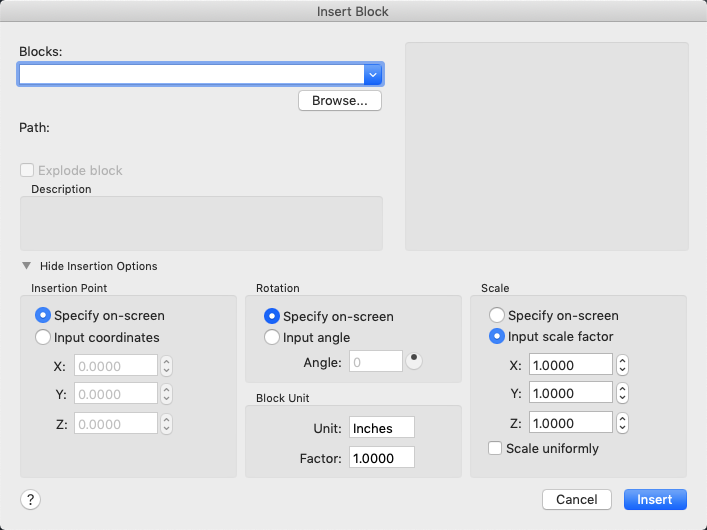Click the Block Unit field showing Inches
This screenshot has height=530, width=707.
[x=381, y=428]
